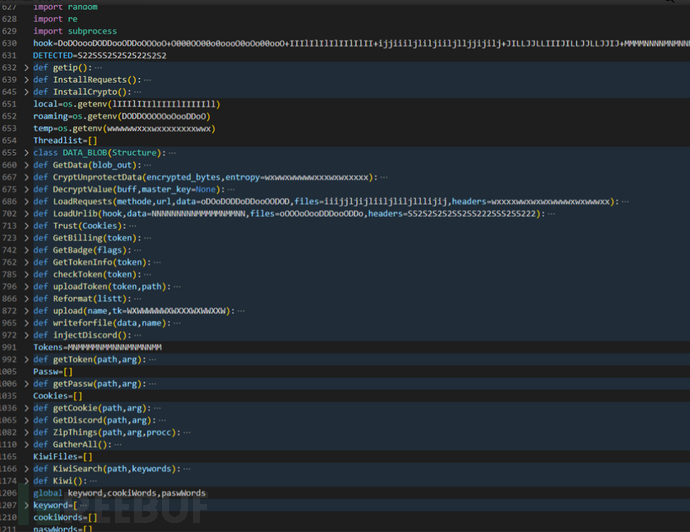The height and width of the screenshot is (532, 690).
Task: Click the fold ellipsis after getToken definition
Action: (151, 359)
